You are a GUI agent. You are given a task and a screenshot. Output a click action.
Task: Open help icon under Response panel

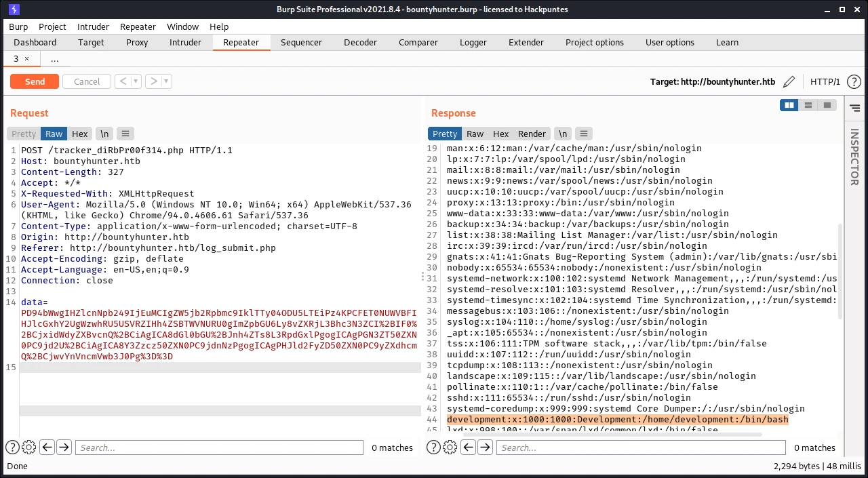pyautogui.click(x=433, y=447)
